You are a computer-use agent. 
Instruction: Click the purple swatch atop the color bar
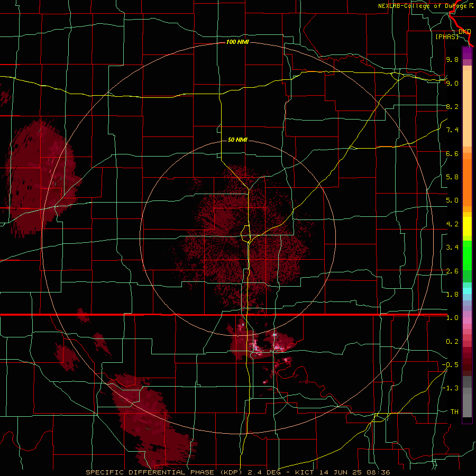pyautogui.click(x=467, y=53)
